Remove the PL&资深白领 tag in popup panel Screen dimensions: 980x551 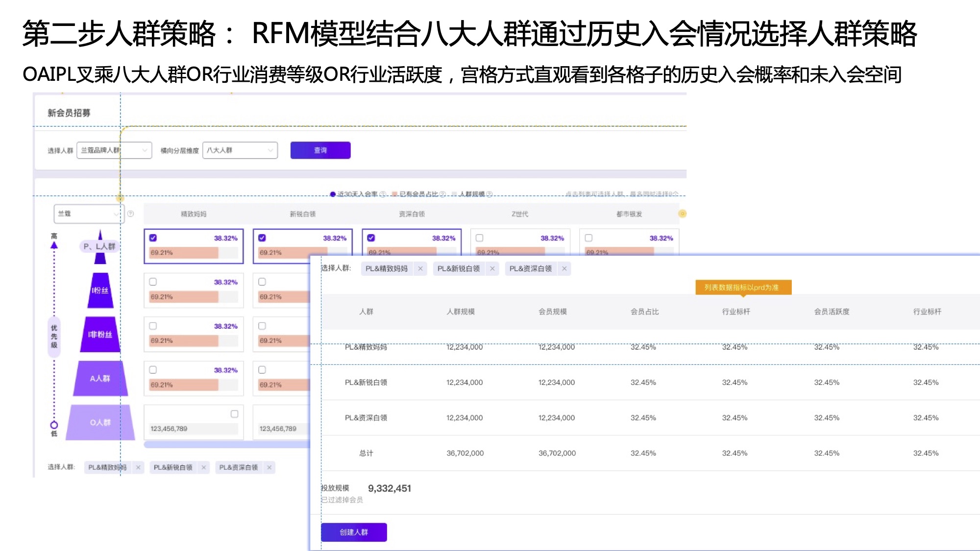564,268
